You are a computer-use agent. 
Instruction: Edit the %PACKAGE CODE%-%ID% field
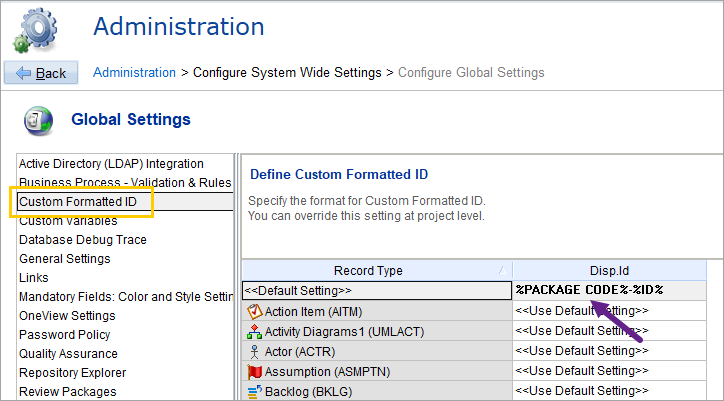(609, 290)
